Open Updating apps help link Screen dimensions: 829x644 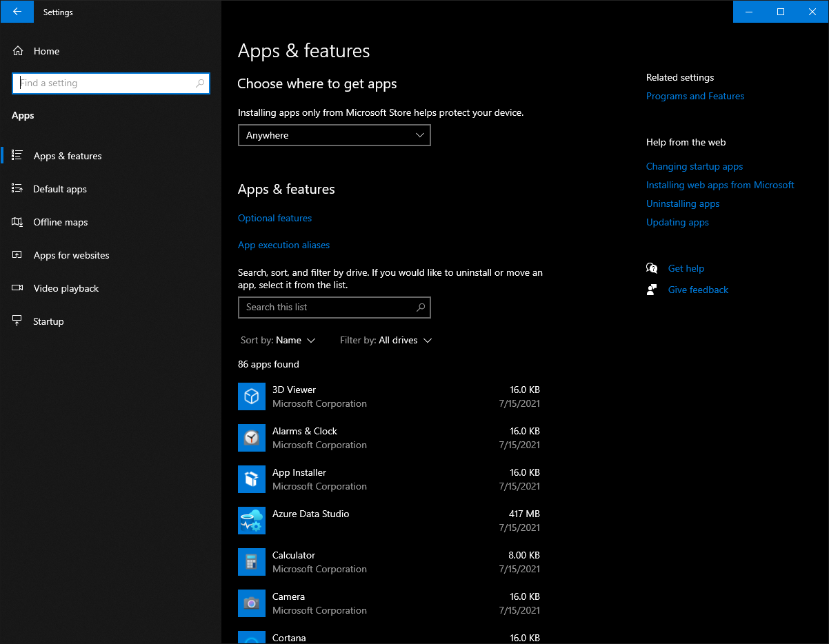[x=677, y=222]
